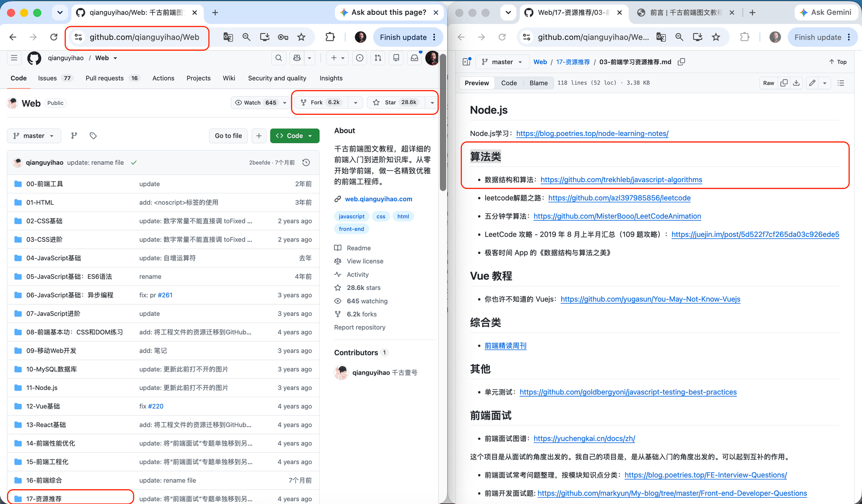The height and width of the screenshot is (504, 862).
Task: Open 2beefde commit link
Action: tap(259, 162)
